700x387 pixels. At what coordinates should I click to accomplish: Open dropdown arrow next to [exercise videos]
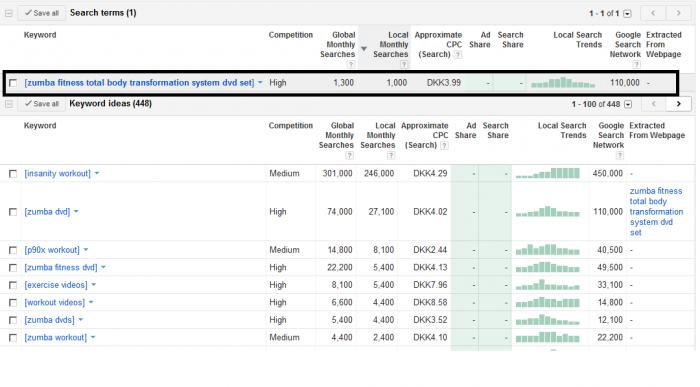[93, 285]
